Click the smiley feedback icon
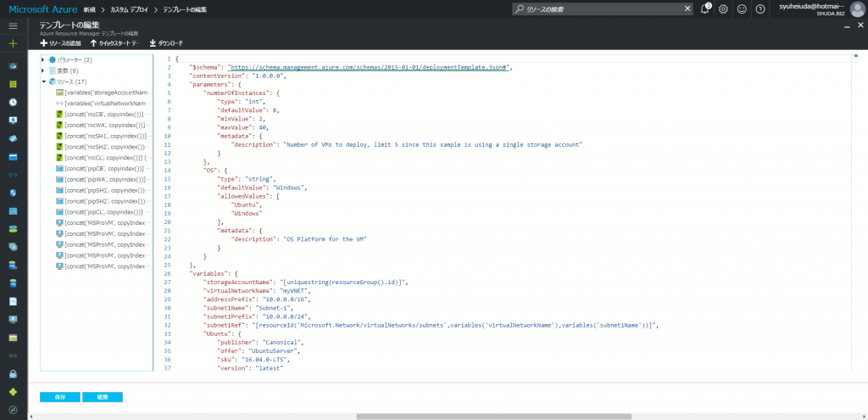This screenshot has height=420, width=868. [742, 8]
